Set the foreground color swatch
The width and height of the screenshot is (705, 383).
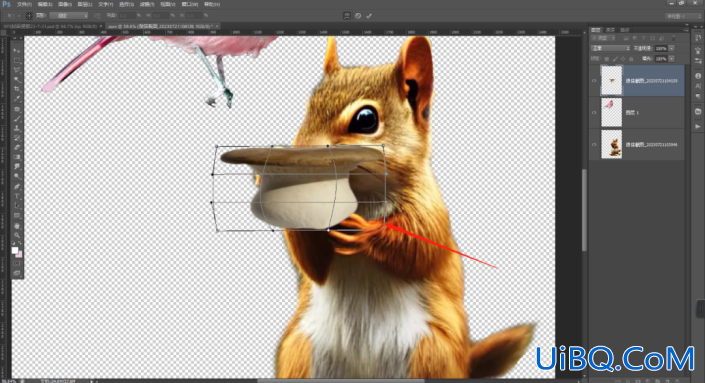pyautogui.click(x=15, y=250)
